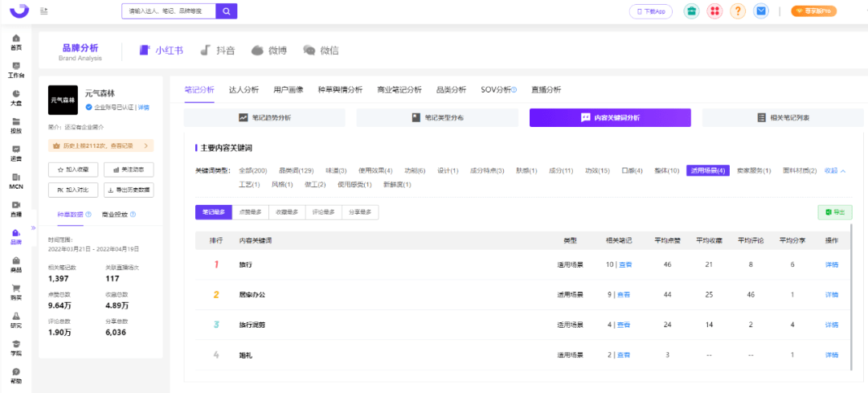
Task: Click the mail envelope icon in top bar
Action: point(762,11)
